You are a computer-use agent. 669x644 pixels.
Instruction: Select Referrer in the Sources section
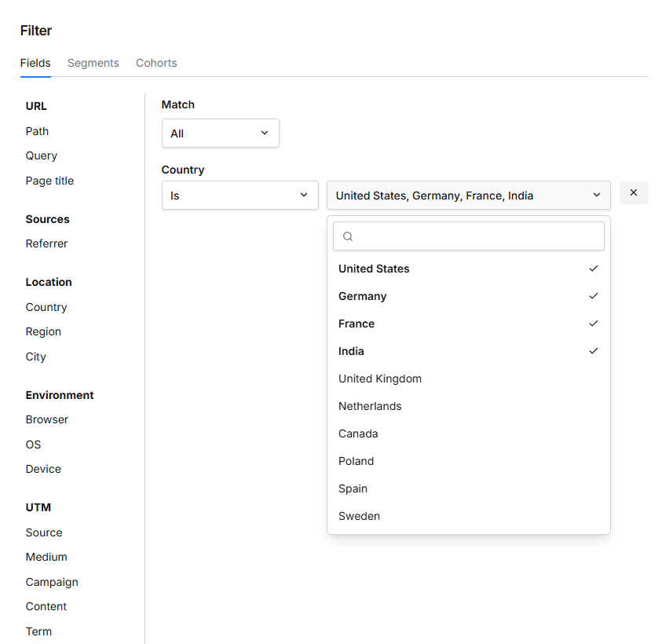point(46,243)
